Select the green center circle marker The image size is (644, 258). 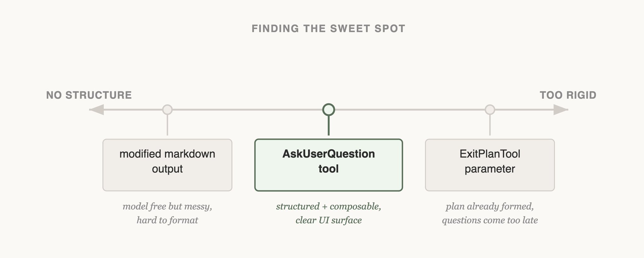pos(328,110)
